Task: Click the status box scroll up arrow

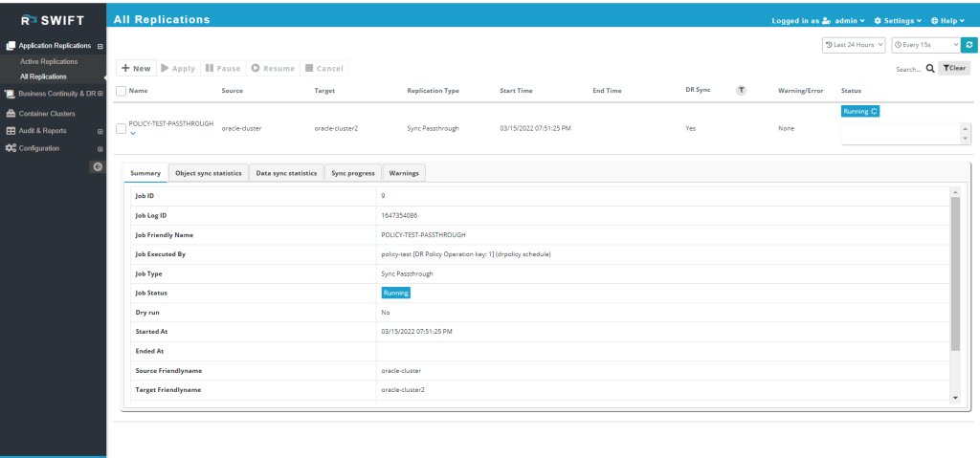Action: click(966, 127)
